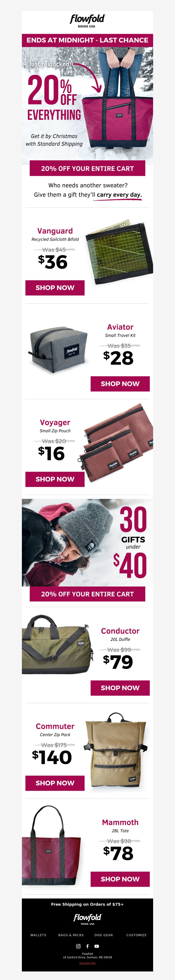Screen dimensions: 175x980
Task: Click the Unsubscribe link
Action: click(x=87, y=963)
